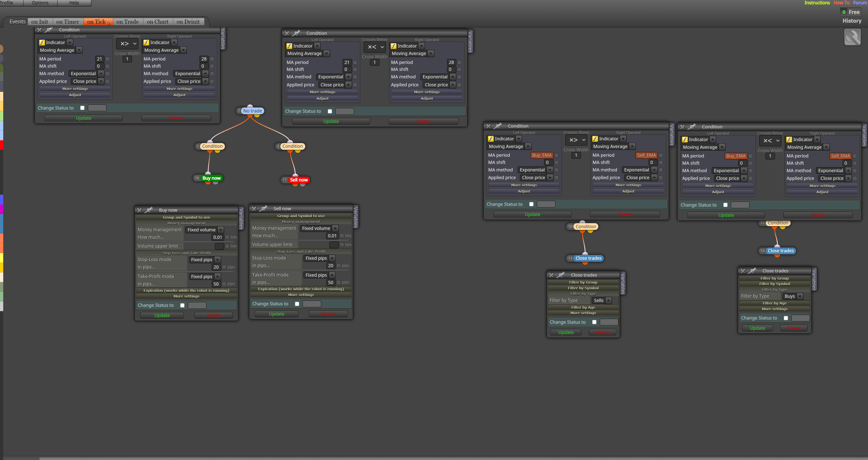
Task: Click the green Update button in Buy now panel
Action: point(162,315)
